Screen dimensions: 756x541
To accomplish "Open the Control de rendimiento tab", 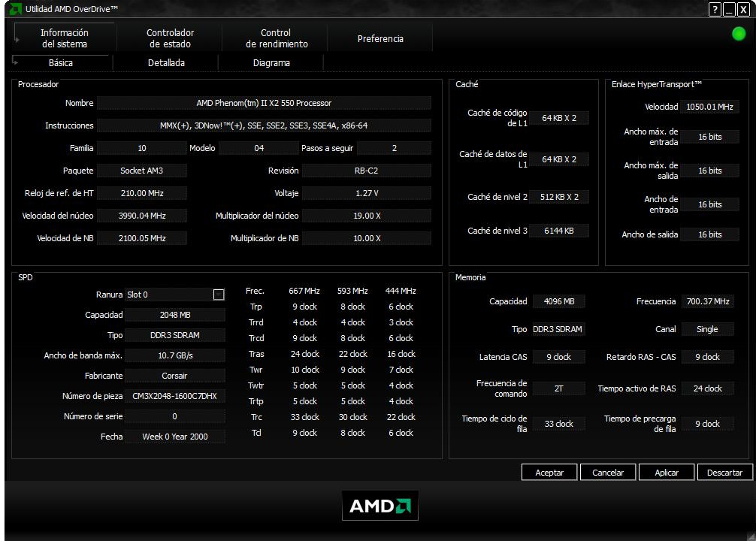I will (x=276, y=38).
